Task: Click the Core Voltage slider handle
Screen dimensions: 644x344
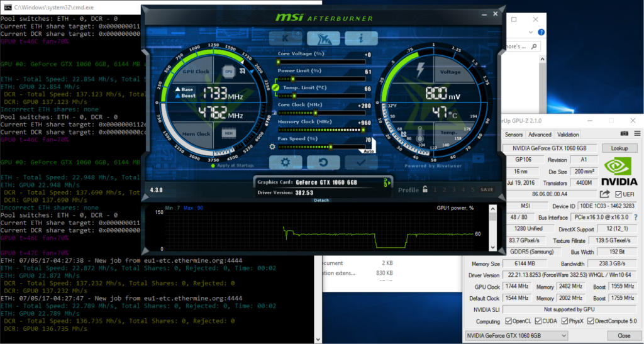Action: point(278,62)
